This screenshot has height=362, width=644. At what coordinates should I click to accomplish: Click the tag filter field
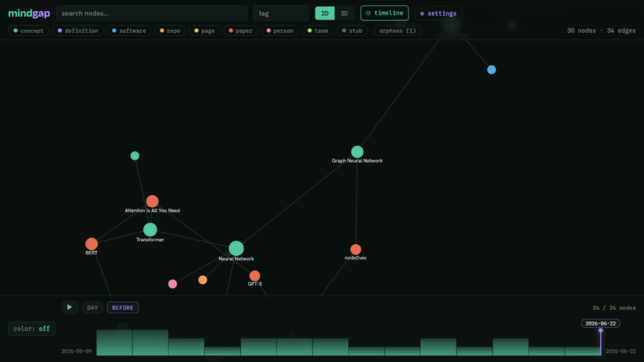tap(281, 13)
